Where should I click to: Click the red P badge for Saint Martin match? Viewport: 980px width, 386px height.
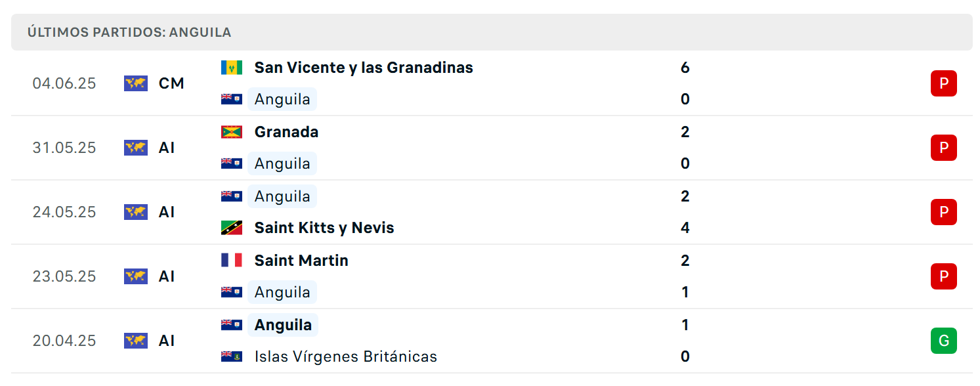pos(944,276)
